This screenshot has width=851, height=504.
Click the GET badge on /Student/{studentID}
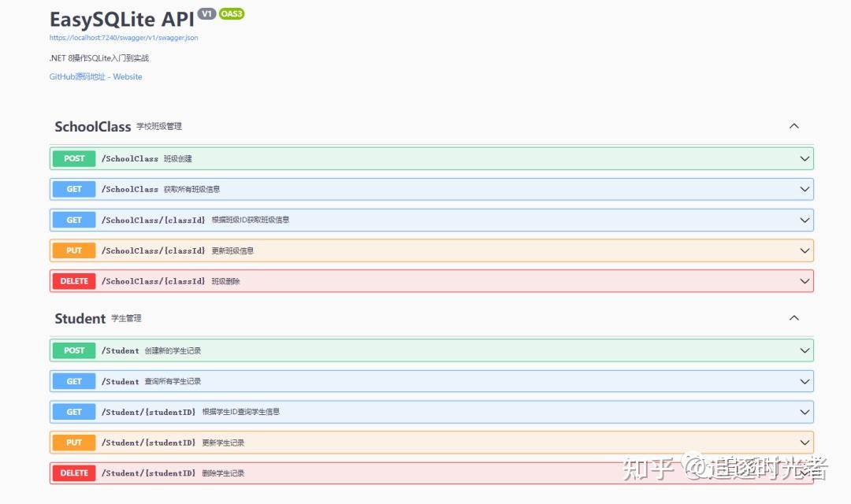point(73,412)
